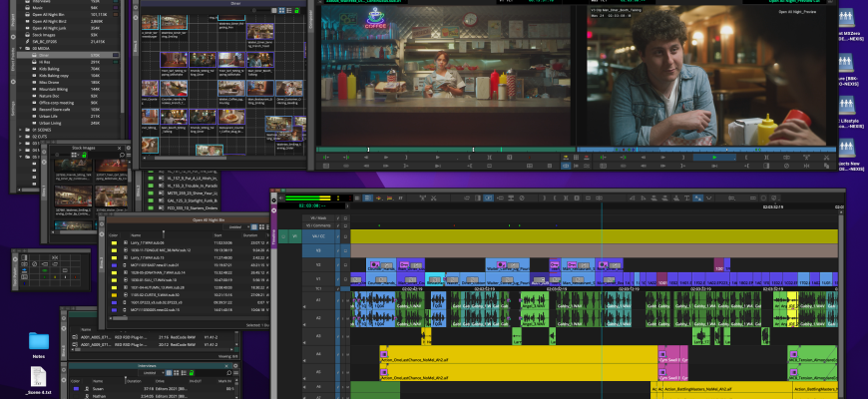Click the yellow swatch for Larry_17.WAV.sub.06

(x=114, y=243)
